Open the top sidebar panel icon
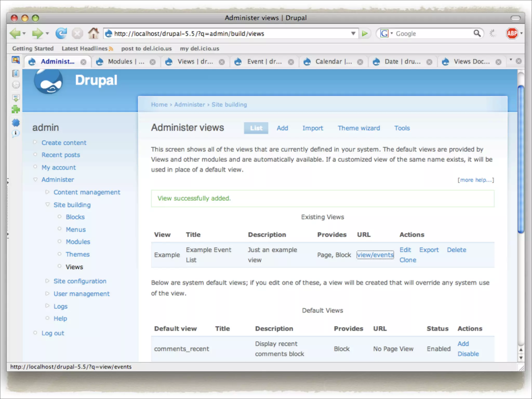Viewport: 532px width, 399px height. 16,60
